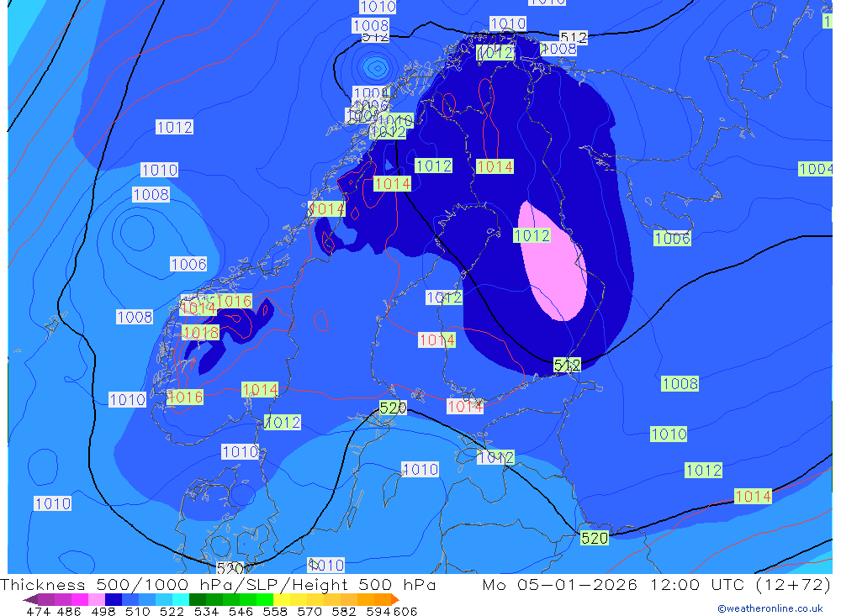This screenshot has height=616, width=841.
Task: Select the cyan swatch in the legend bar
Action: [x=181, y=599]
